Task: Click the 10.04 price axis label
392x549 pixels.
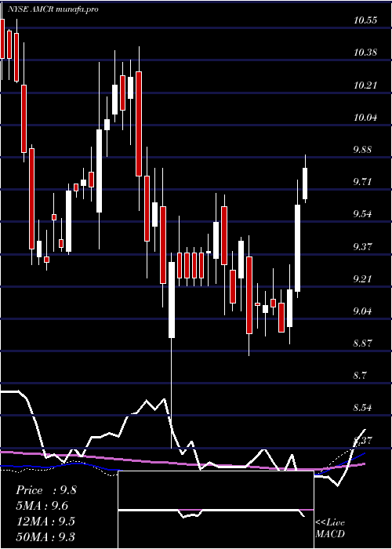Action: click(x=365, y=118)
